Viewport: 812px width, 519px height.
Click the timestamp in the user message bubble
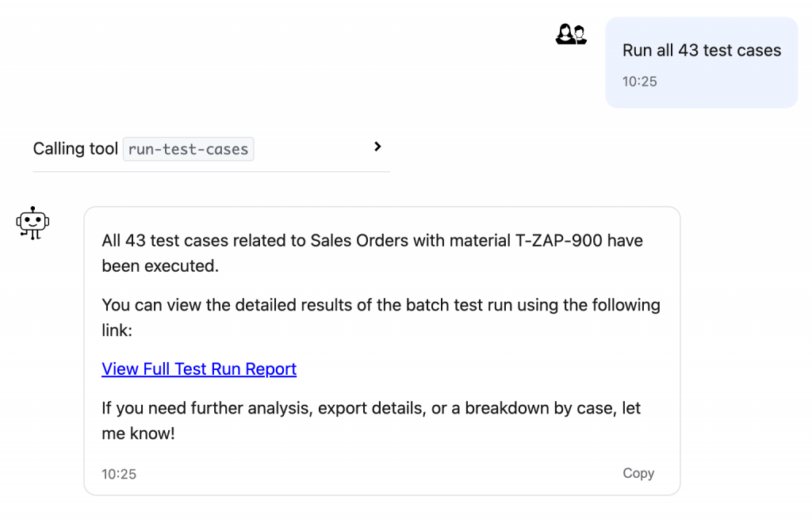click(640, 81)
